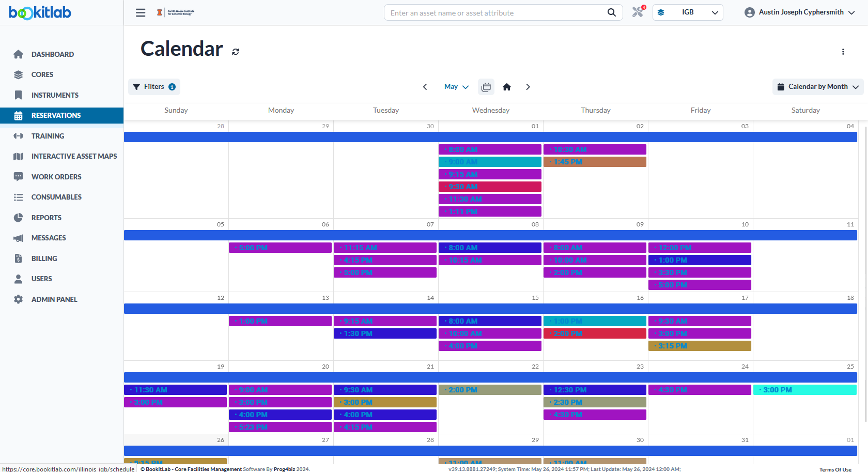Open the teal 9:00 AM event on May 1
Viewport: 868px width, 472px height.
[490, 162]
